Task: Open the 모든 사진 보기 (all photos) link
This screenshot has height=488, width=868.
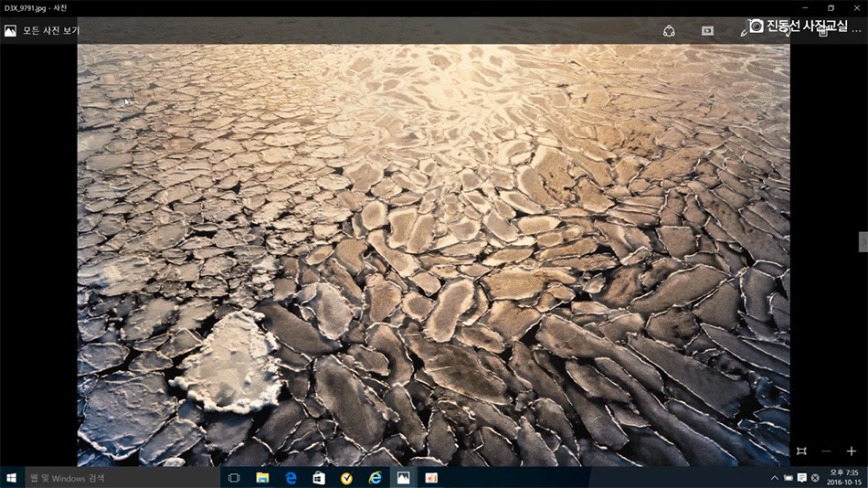Action: click(x=51, y=30)
